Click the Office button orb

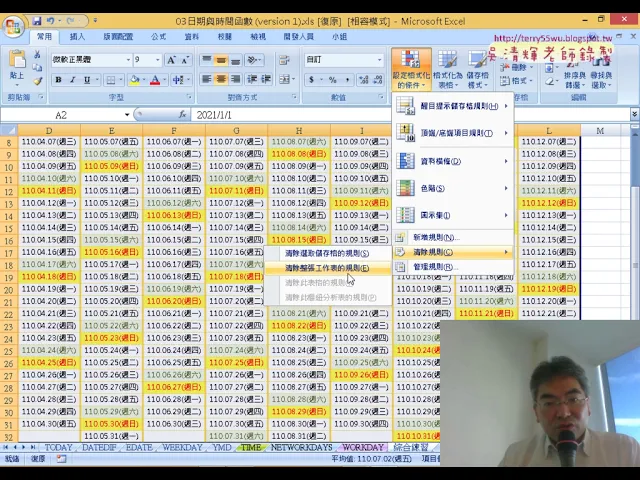[x=13, y=27]
